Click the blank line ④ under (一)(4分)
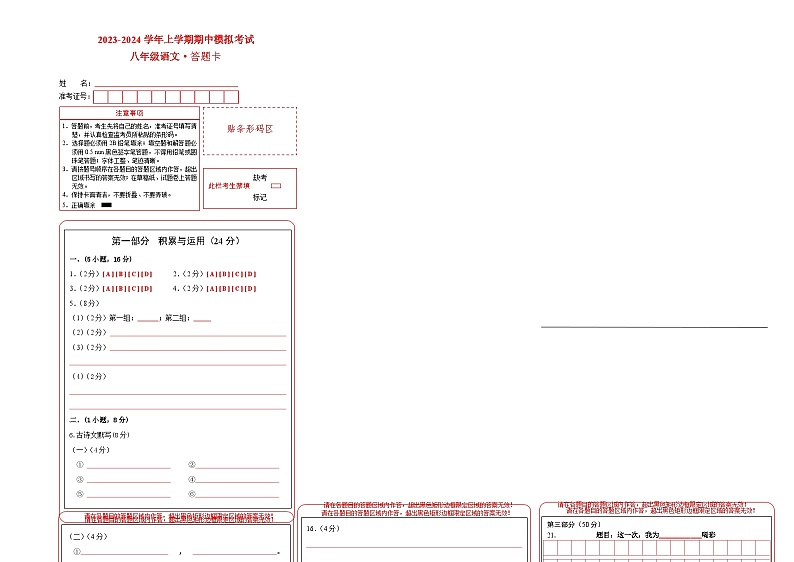 [x=237, y=480]
